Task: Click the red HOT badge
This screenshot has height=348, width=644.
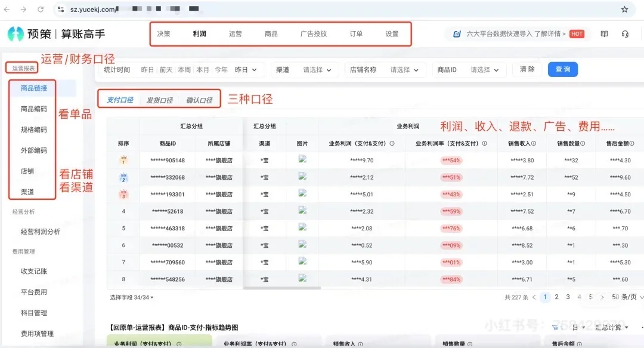Action: coord(577,34)
